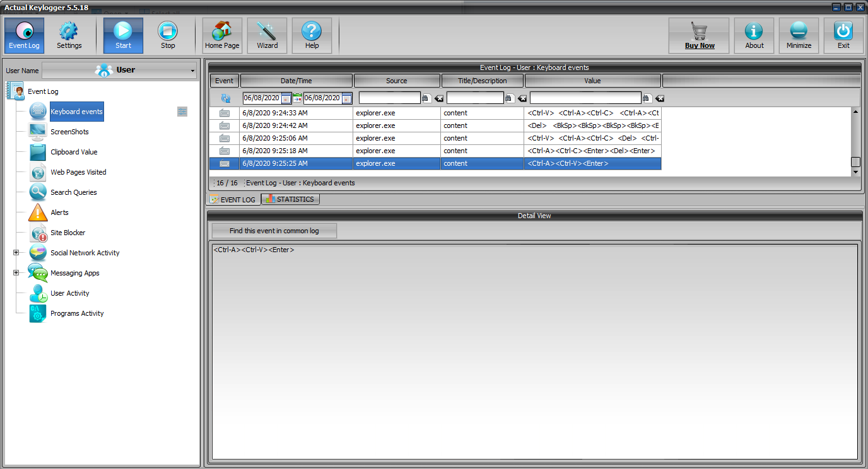Sort by the Title/Description column header

coord(483,81)
